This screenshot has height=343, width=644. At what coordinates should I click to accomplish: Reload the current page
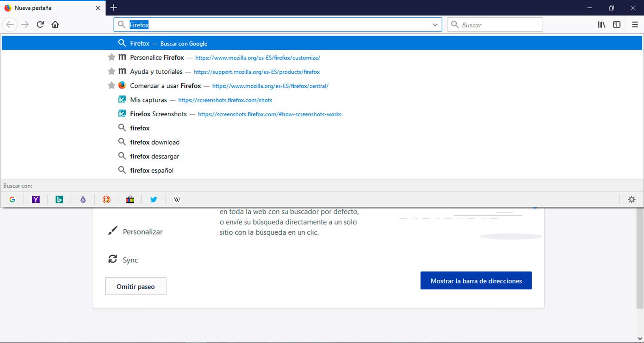pos(40,25)
